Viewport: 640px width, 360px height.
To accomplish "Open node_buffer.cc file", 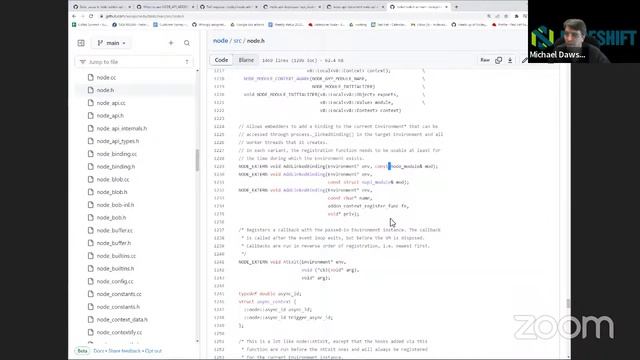I will pyautogui.click(x=114, y=230).
